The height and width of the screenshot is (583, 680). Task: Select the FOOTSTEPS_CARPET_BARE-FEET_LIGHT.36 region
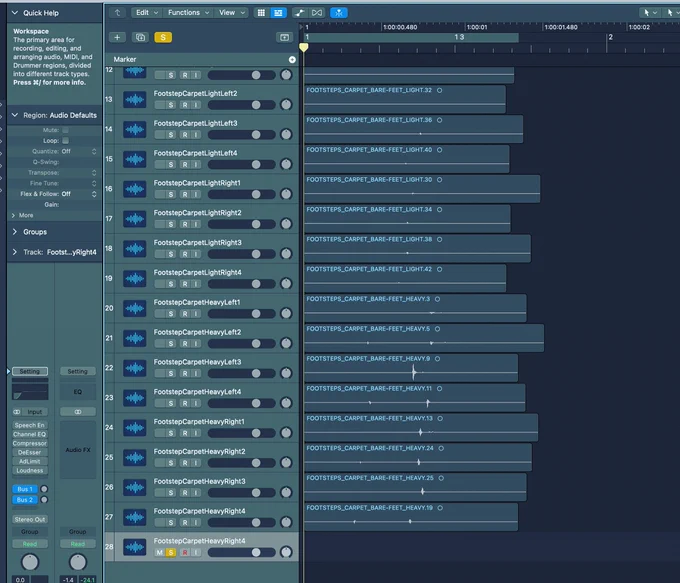(x=414, y=129)
